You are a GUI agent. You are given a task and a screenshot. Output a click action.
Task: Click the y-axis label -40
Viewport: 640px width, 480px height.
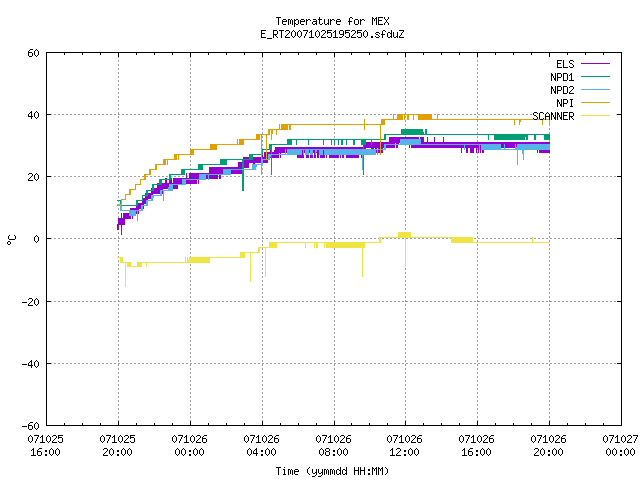(x=31, y=364)
